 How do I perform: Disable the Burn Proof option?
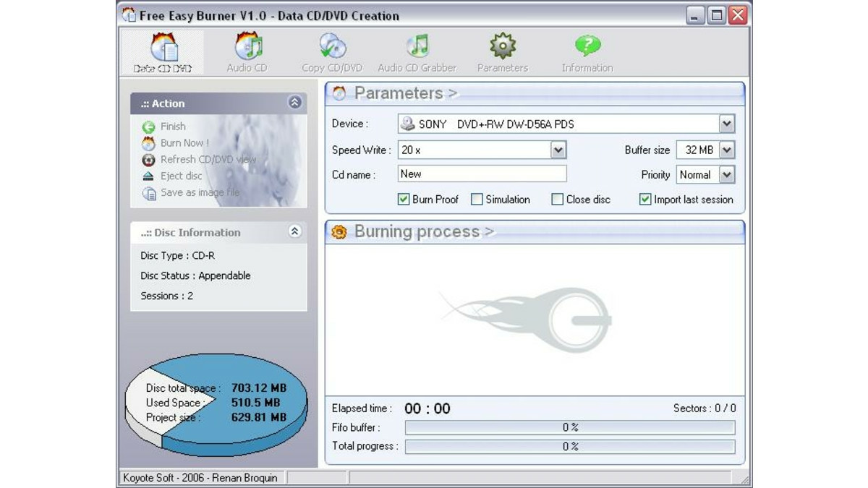tap(403, 199)
